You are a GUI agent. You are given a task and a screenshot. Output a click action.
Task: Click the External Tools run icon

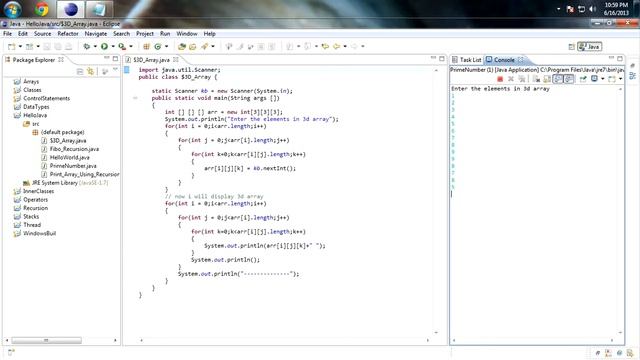point(122,47)
